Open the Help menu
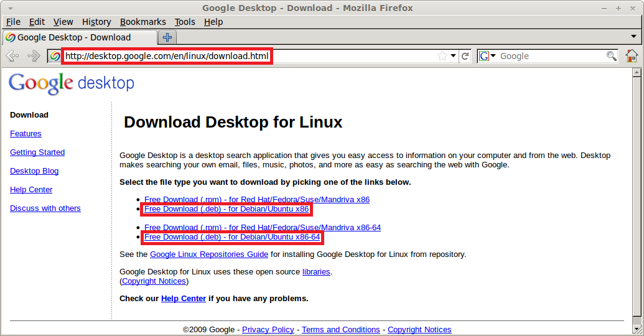 [x=213, y=22]
